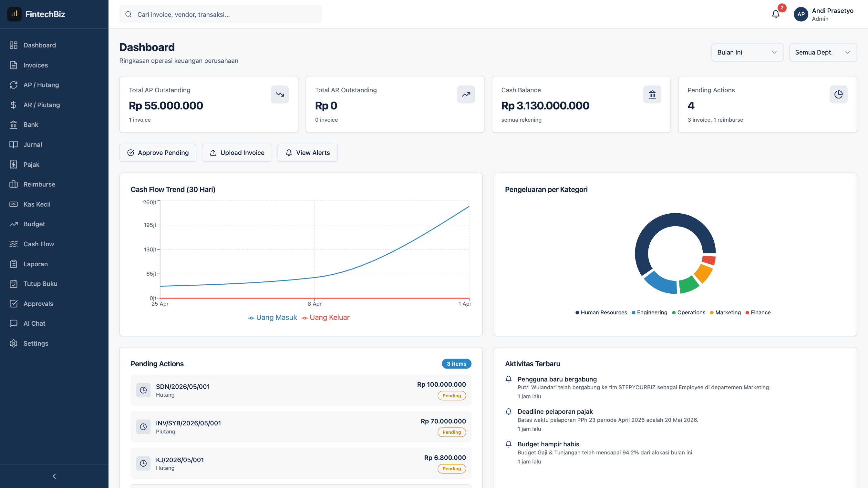
Task: Click the View Alerts button
Action: pos(307,153)
